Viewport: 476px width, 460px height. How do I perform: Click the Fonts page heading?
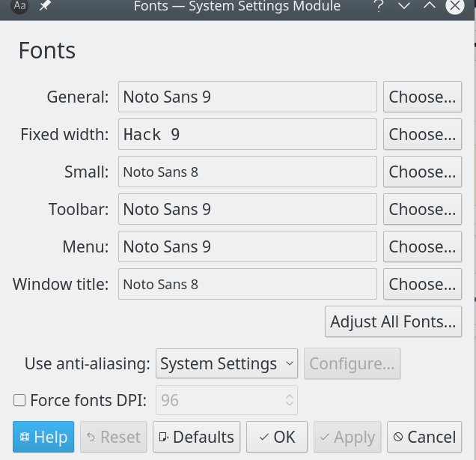[x=47, y=50]
